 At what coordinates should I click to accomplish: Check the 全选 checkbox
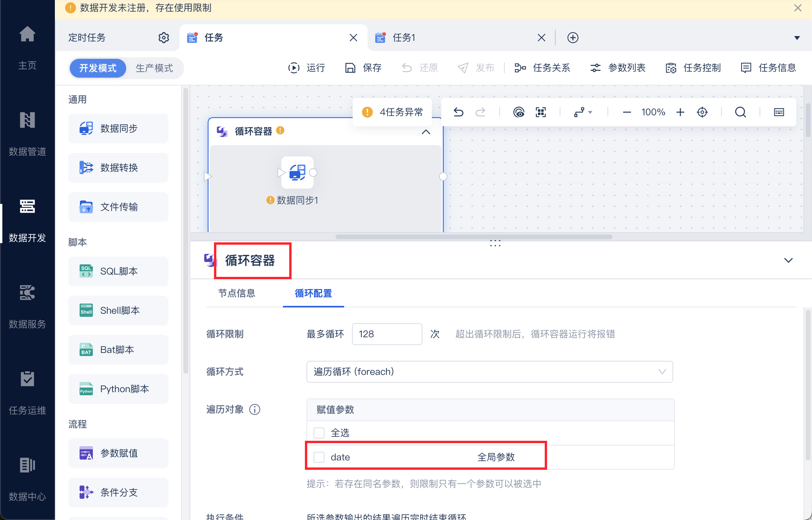click(319, 433)
